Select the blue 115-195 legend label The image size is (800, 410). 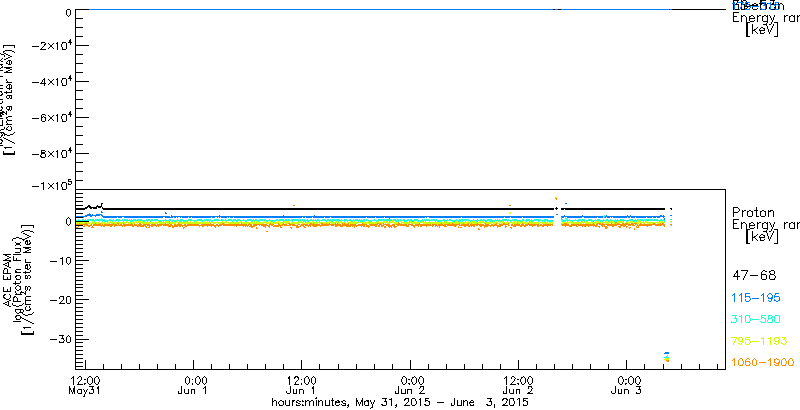point(756,298)
